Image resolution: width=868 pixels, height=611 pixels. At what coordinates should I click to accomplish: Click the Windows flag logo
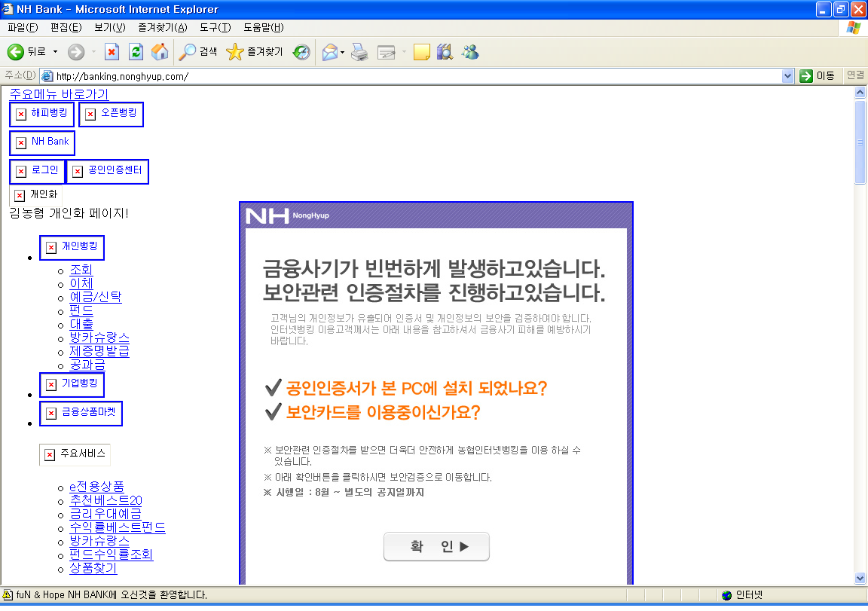(x=853, y=28)
